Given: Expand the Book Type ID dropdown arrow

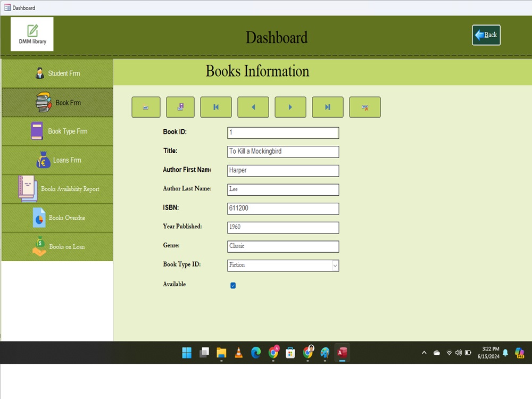Looking at the screenshot, I should point(335,265).
